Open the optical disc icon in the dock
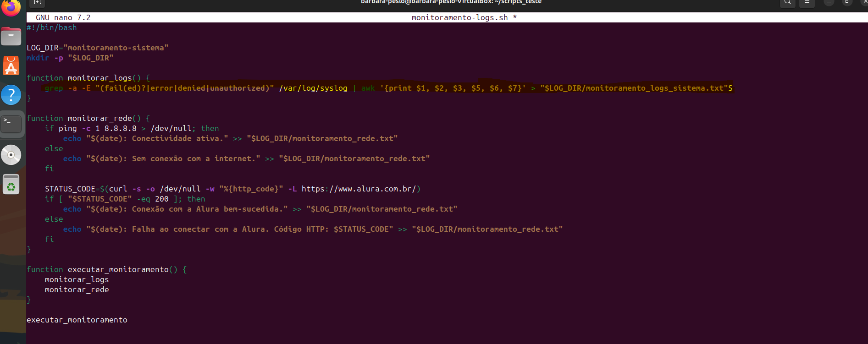This screenshot has width=868, height=344. point(11,155)
